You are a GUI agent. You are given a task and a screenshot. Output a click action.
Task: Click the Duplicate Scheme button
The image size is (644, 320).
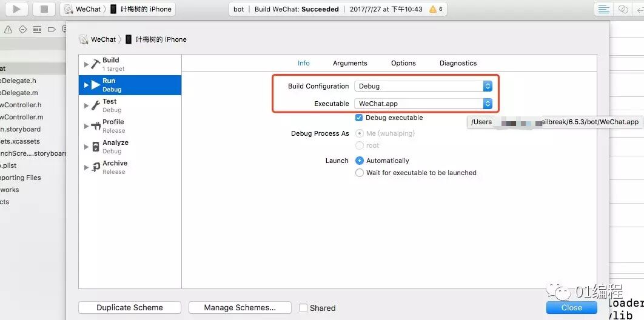pos(130,308)
